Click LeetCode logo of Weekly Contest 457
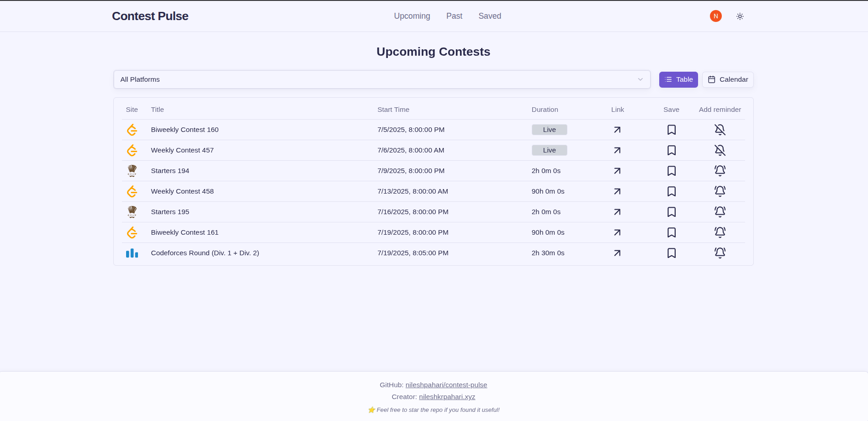 pyautogui.click(x=132, y=150)
